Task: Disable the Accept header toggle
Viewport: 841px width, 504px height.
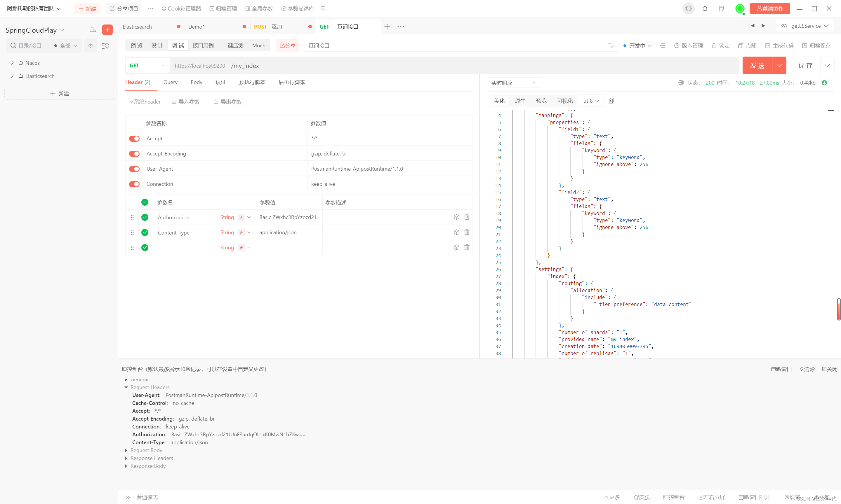Action: point(134,138)
